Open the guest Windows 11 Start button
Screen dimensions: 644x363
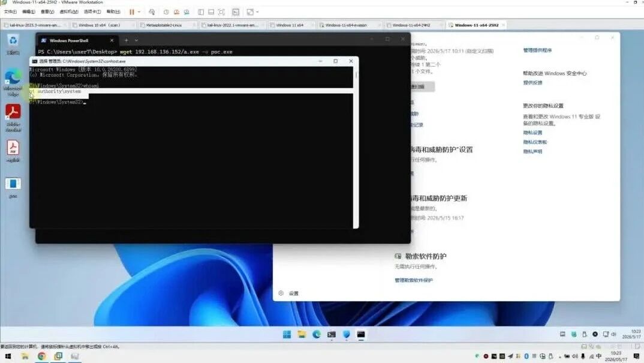[287, 335]
